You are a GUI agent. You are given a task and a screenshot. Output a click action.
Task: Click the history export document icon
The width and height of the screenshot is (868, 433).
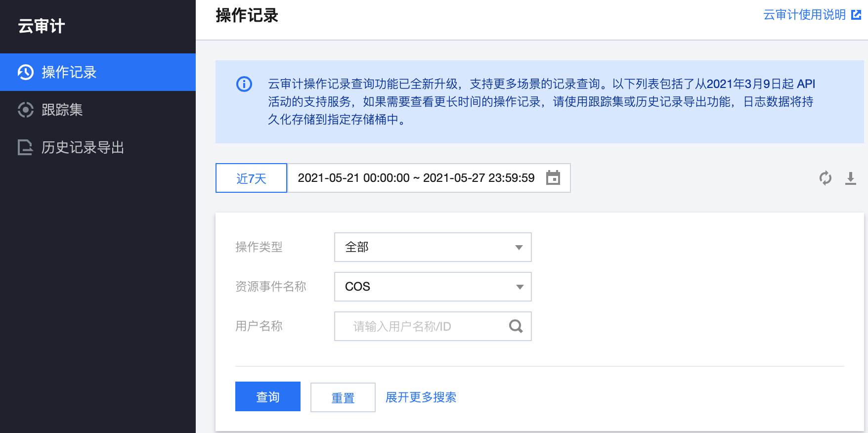point(25,147)
